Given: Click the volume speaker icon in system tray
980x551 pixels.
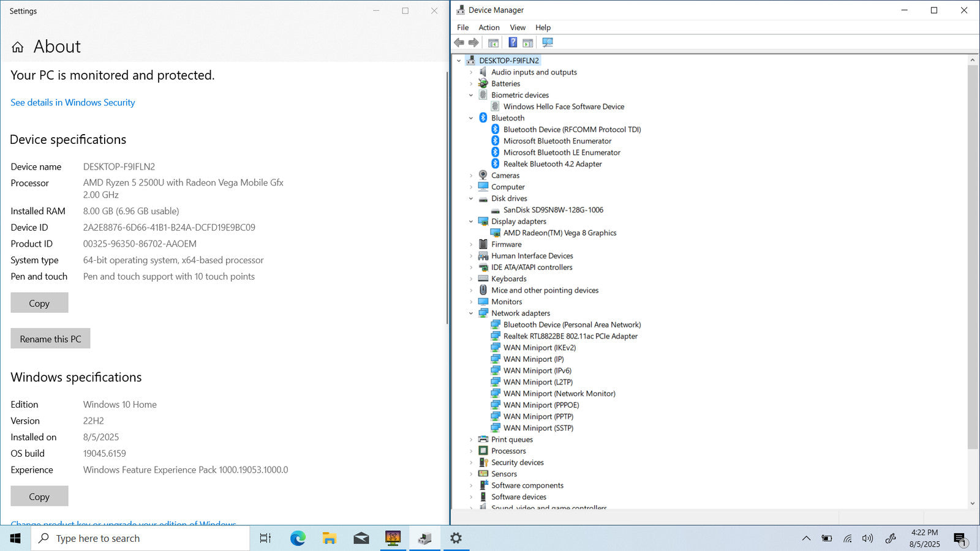Looking at the screenshot, I should [867, 539].
